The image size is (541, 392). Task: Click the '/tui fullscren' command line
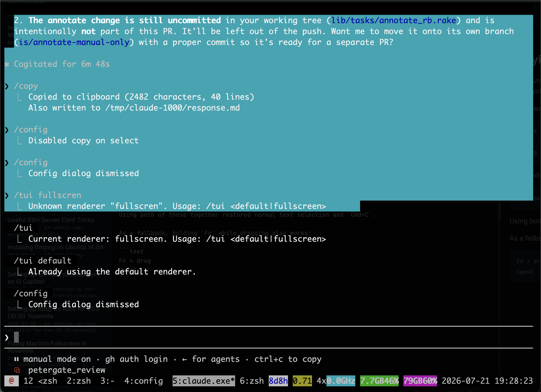click(47, 195)
